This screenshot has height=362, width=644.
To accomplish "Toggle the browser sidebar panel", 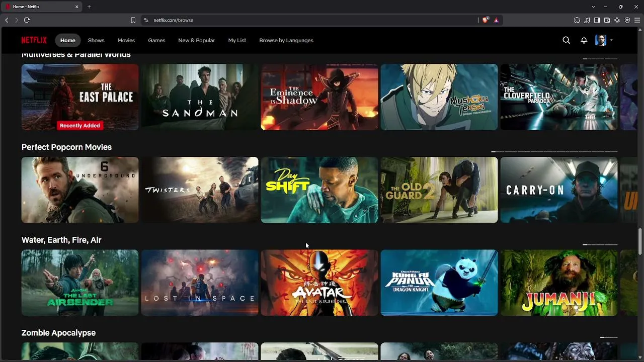I will 597,20.
